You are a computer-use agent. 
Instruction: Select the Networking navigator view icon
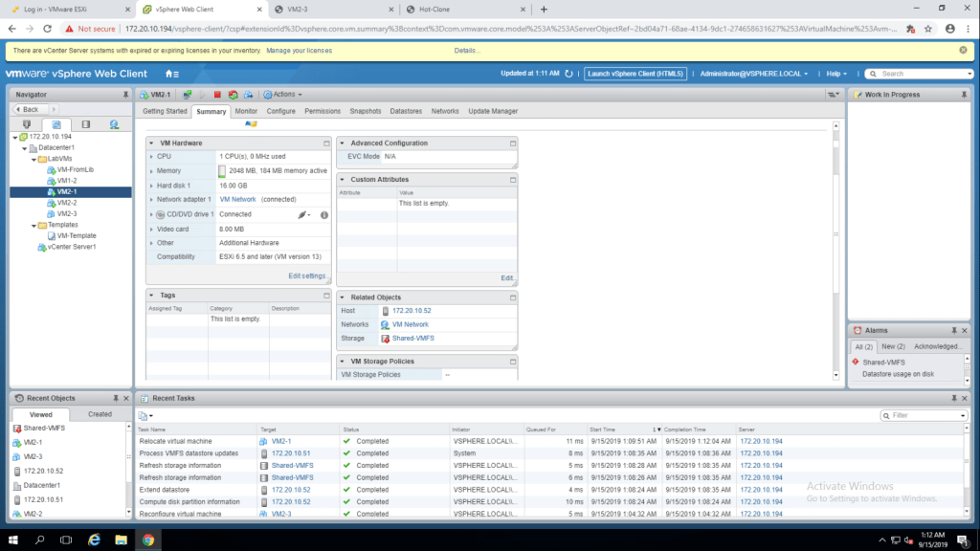pyautogui.click(x=114, y=124)
